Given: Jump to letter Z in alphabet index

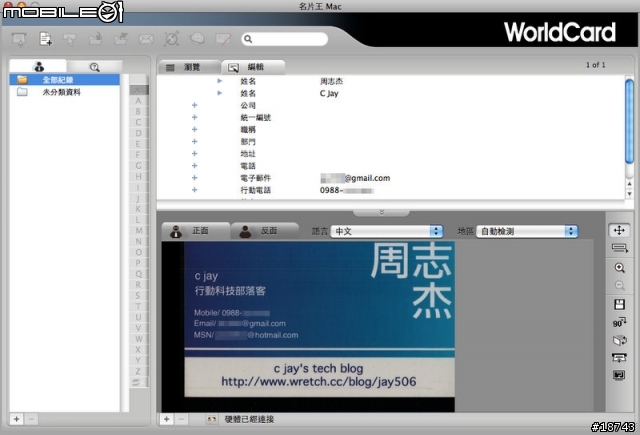Looking at the screenshot, I should point(138,371).
